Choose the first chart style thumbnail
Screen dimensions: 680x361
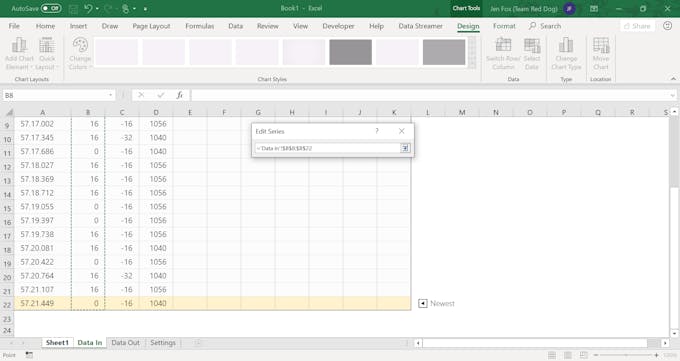coord(117,52)
